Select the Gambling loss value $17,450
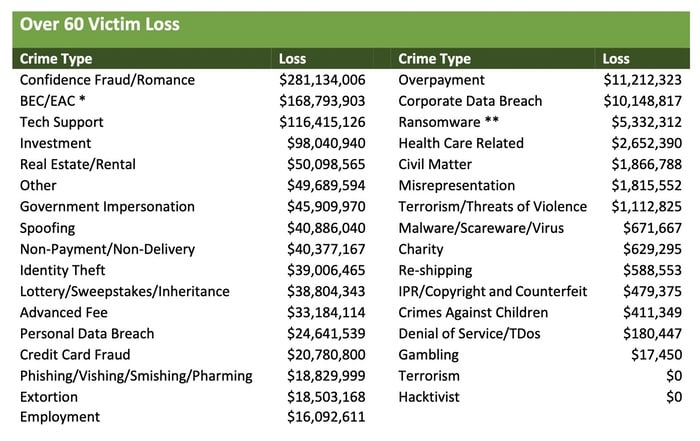 (656, 355)
